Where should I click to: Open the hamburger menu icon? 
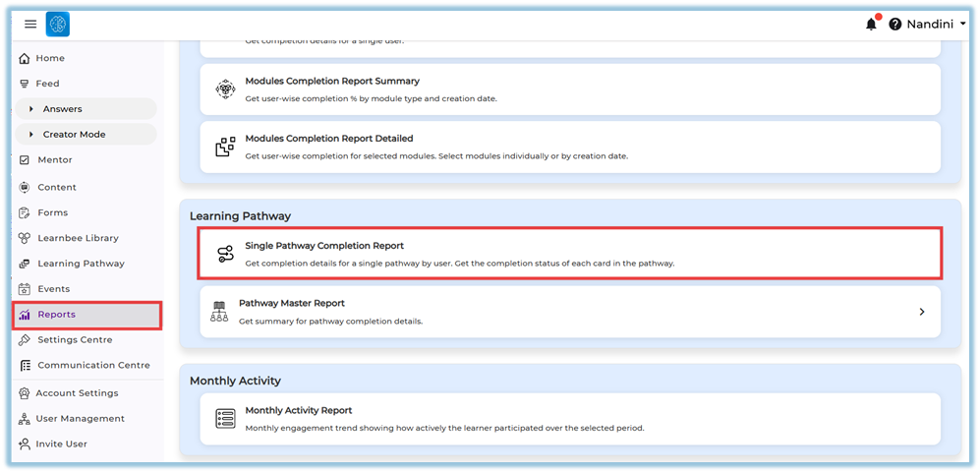[x=30, y=25]
